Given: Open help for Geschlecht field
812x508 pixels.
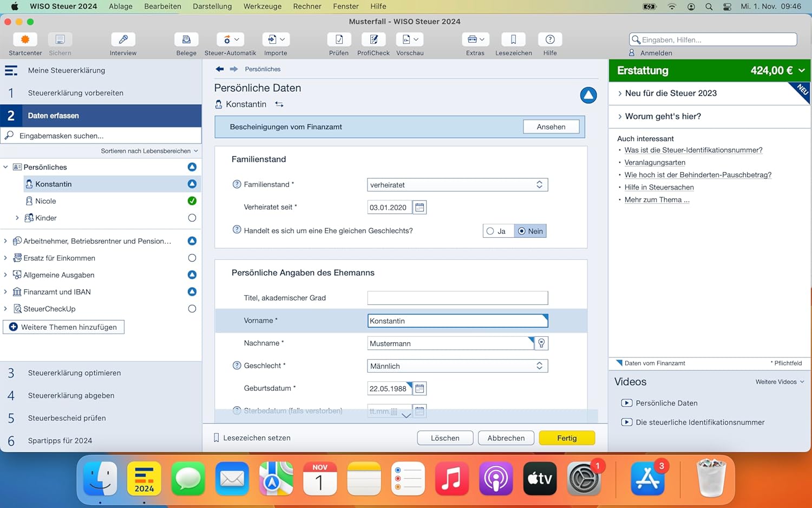Looking at the screenshot, I should [237, 366].
